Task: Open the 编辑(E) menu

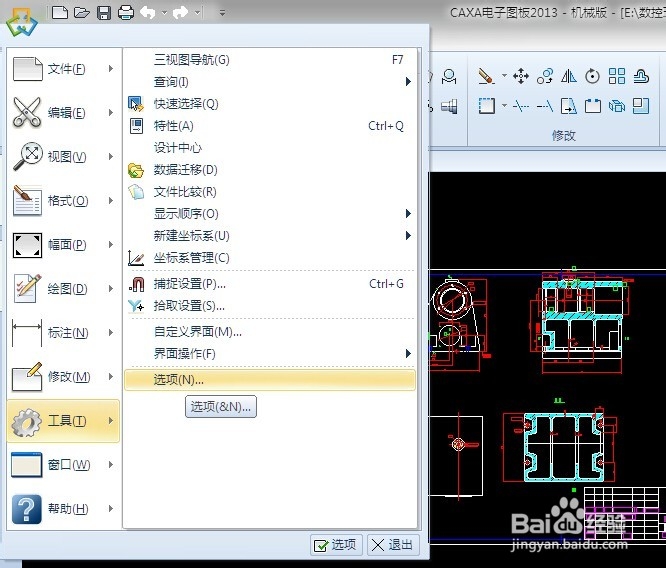Action: [x=64, y=113]
